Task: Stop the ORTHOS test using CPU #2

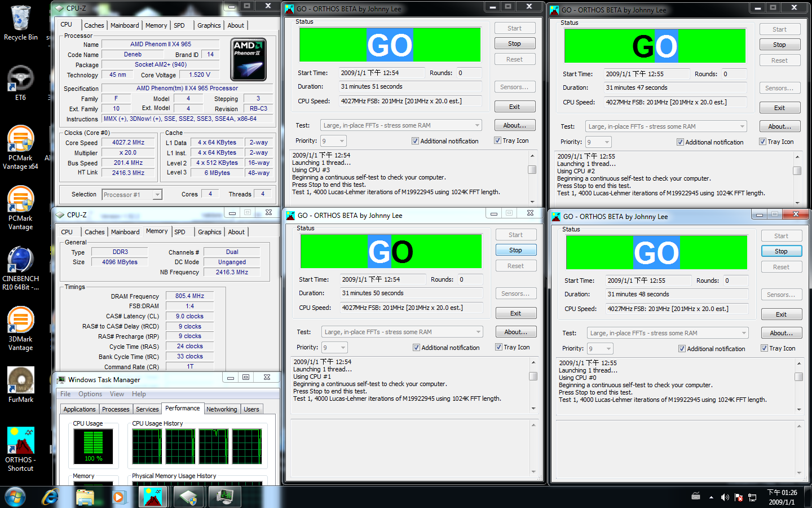Action: coord(779,45)
